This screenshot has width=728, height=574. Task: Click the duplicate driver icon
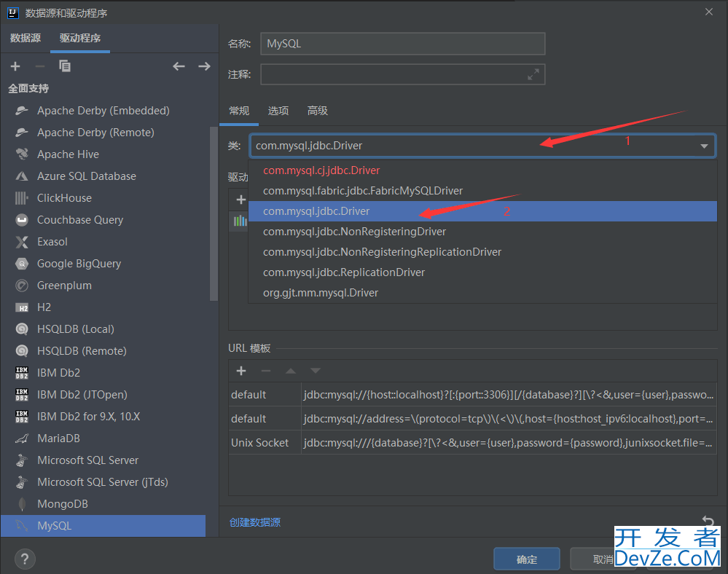coord(65,66)
